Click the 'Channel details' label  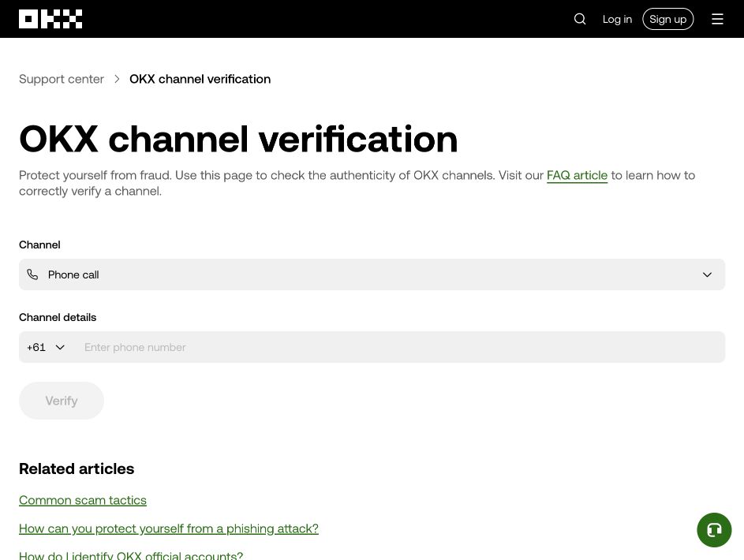click(x=58, y=318)
